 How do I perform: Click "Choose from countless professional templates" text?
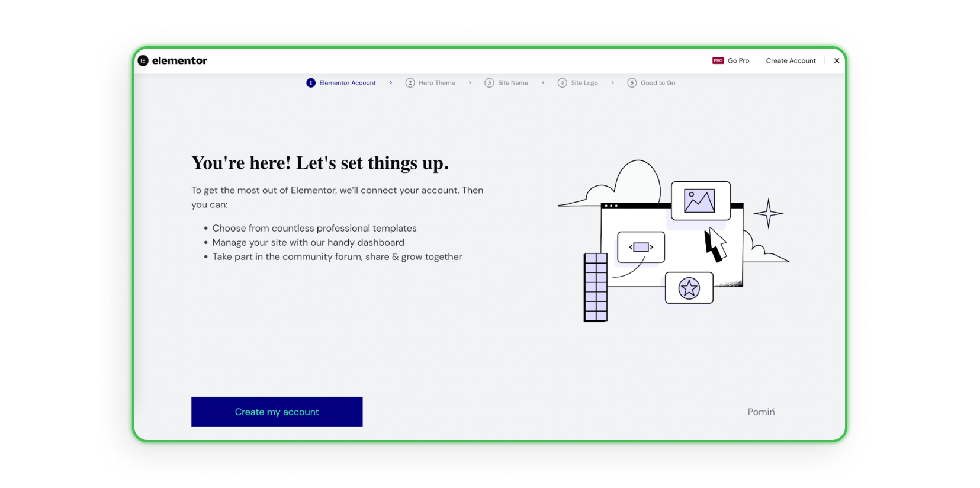(x=314, y=228)
